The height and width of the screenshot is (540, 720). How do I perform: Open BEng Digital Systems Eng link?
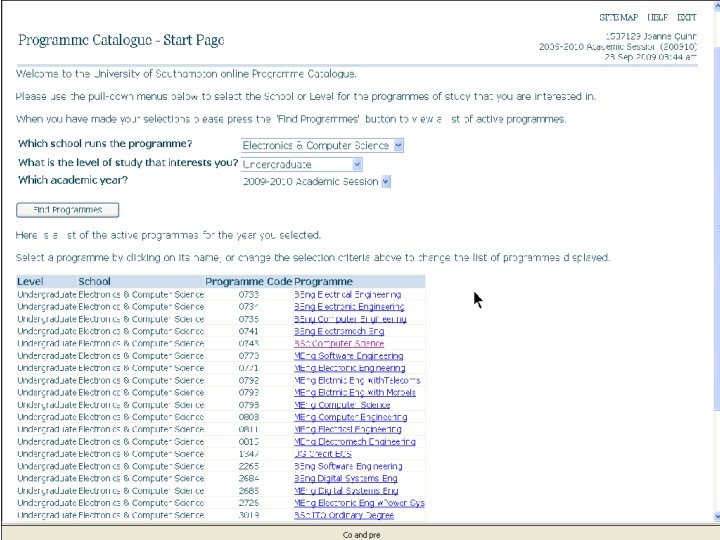tap(346, 478)
